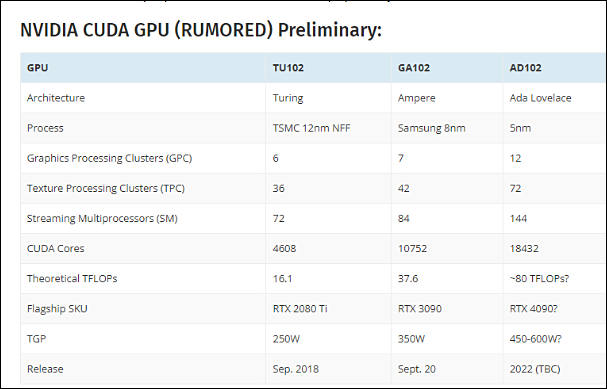Click the 18432 CUDA Cores value

pos(524,248)
